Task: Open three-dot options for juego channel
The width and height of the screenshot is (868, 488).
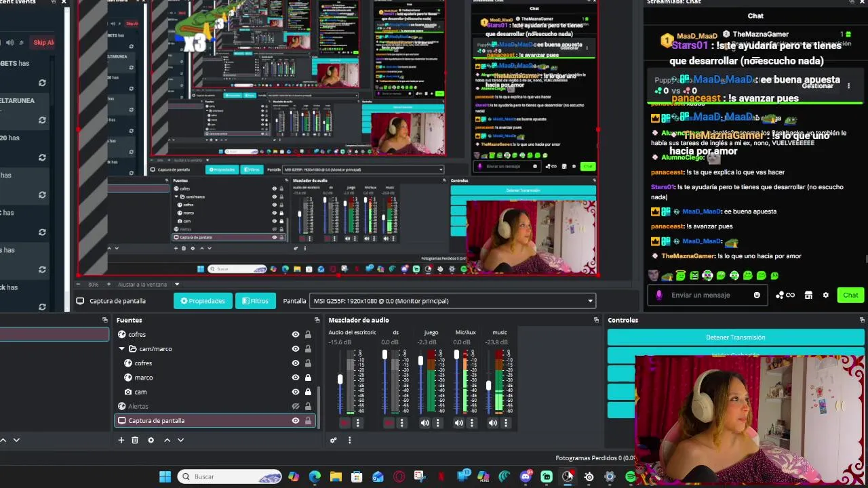Action: [x=437, y=423]
